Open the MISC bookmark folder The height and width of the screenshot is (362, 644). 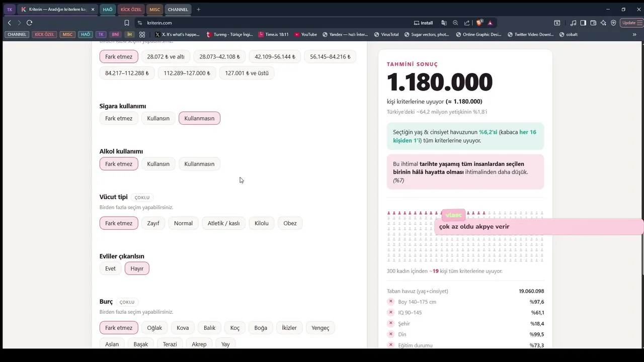(67, 35)
